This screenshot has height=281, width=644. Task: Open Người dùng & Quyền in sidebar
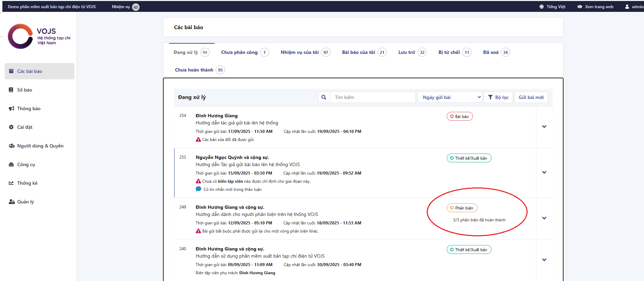click(x=40, y=146)
